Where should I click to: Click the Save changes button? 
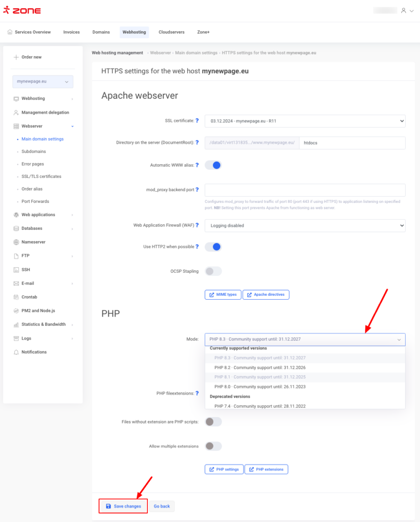(123, 506)
